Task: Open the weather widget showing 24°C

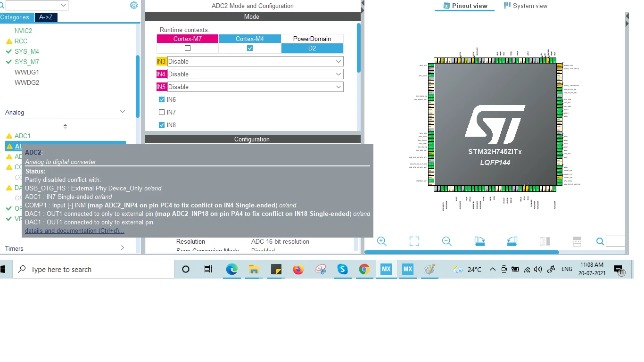Action: click(467, 270)
